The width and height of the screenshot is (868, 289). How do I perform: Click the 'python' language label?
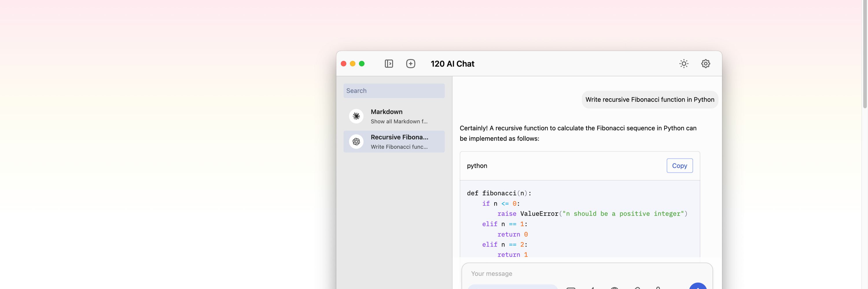[477, 166]
